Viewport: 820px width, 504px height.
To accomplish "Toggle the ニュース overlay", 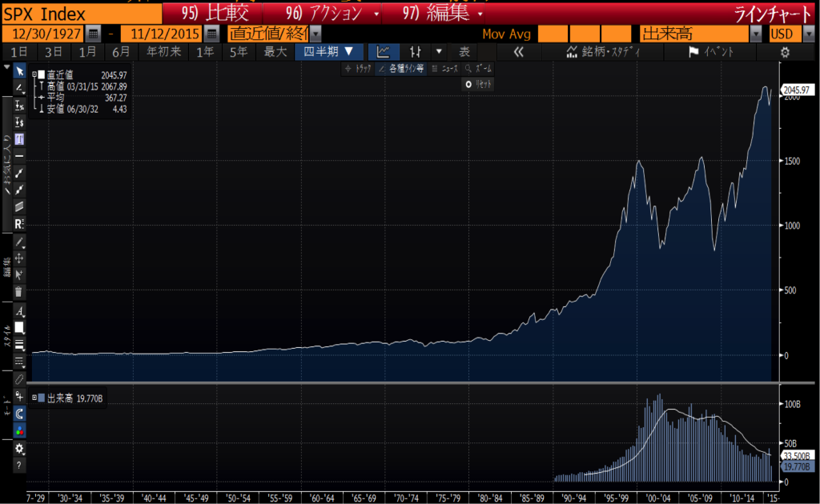I will pos(445,69).
